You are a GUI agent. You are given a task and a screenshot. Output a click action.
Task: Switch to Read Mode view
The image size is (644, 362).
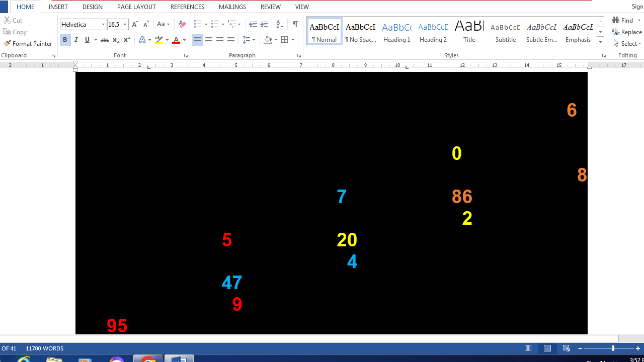[528, 348]
